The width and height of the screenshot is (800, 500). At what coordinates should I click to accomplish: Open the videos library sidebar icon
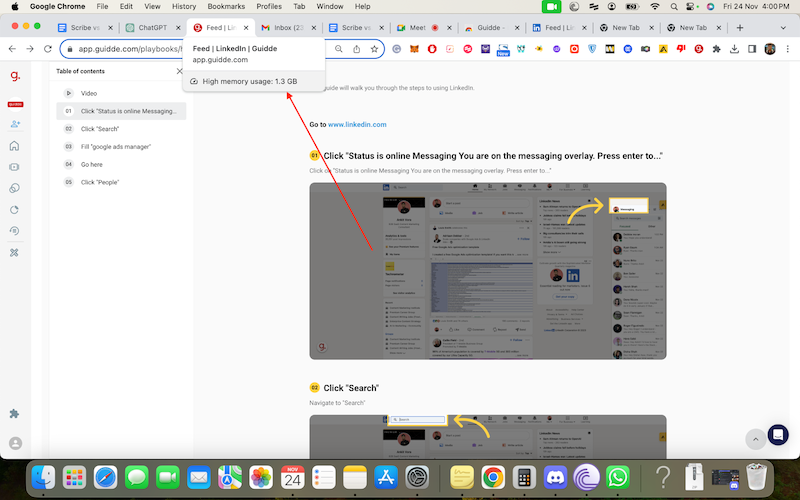coord(14,167)
